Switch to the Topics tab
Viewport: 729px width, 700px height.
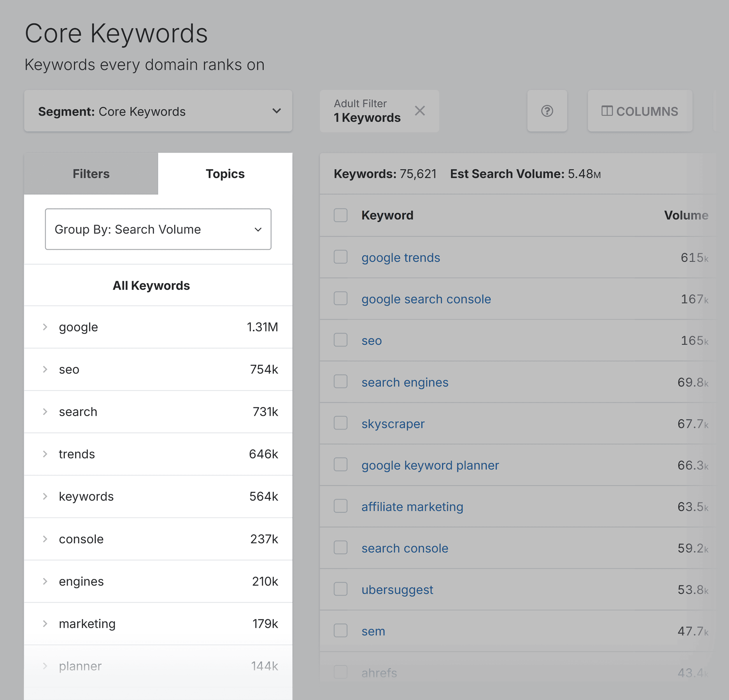(x=225, y=174)
